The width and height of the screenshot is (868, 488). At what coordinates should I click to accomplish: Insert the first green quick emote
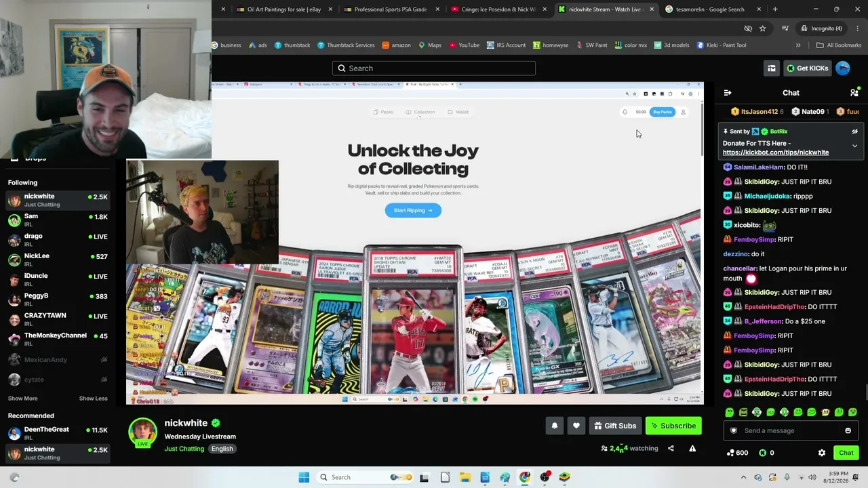pyautogui.click(x=730, y=412)
